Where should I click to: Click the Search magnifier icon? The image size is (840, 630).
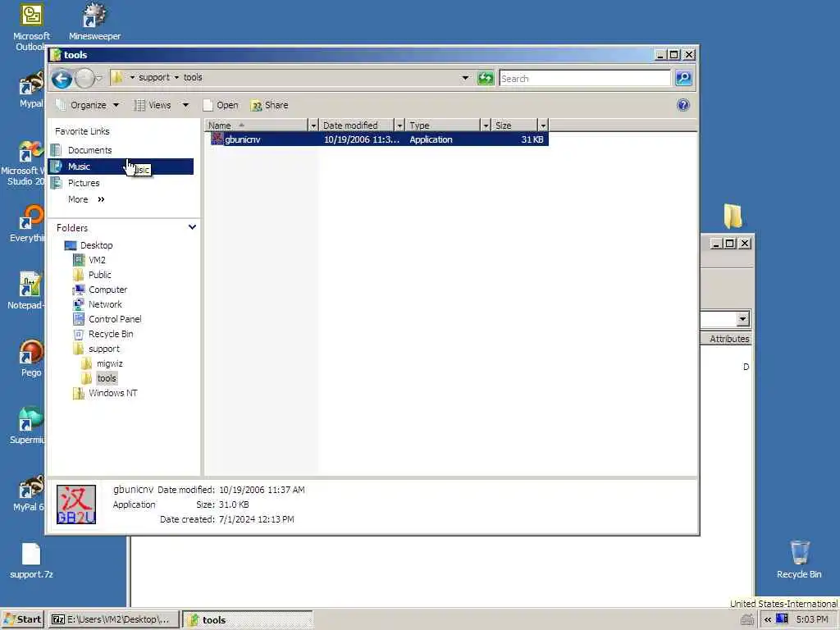[683, 78]
